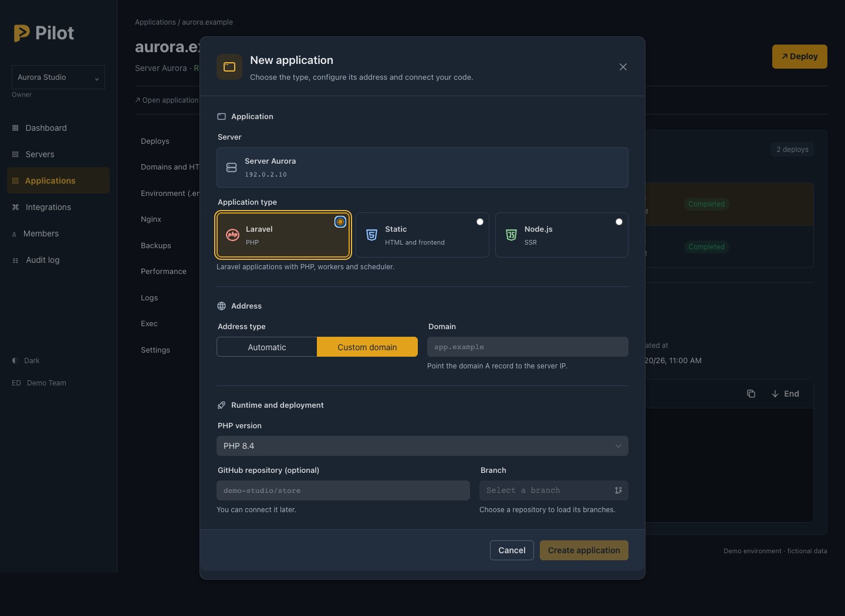
Task: Open the Applications sidebar item
Action: pos(58,181)
